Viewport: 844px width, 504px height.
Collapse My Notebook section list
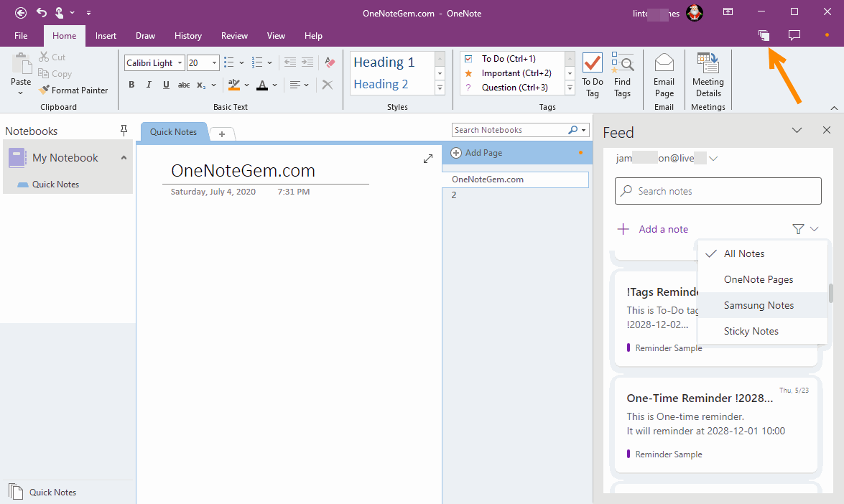point(124,158)
